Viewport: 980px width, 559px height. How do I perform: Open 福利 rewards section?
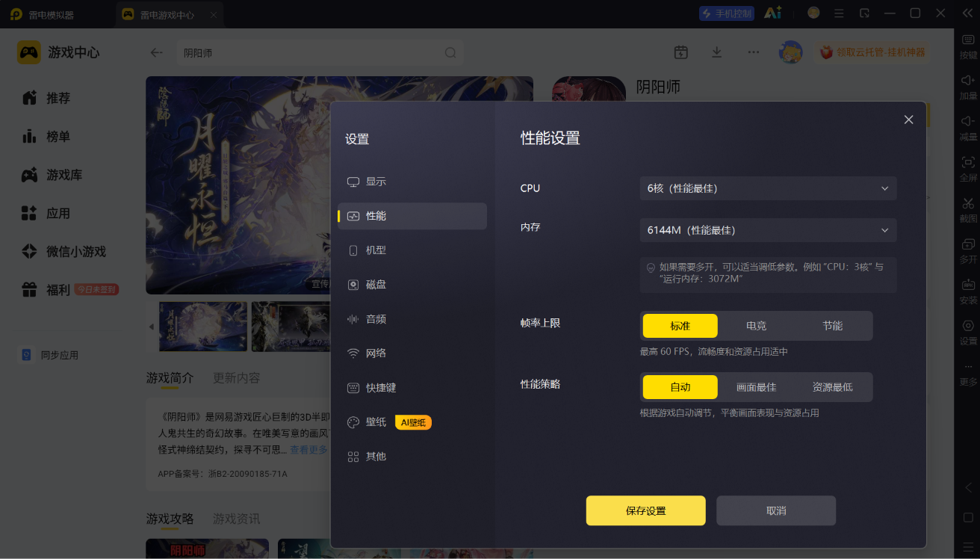point(69,290)
